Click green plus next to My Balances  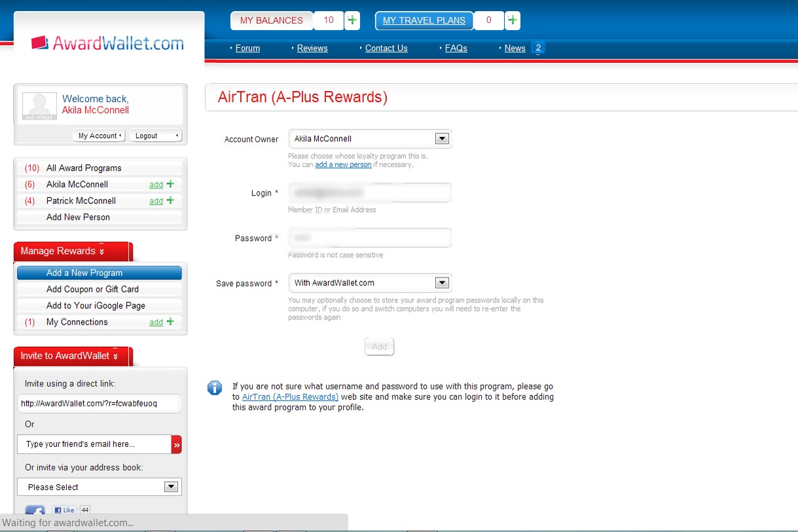click(x=352, y=20)
